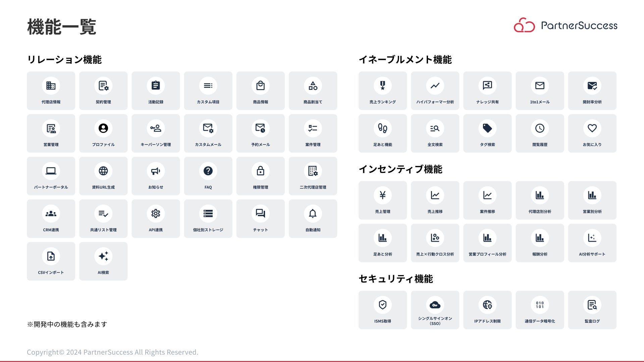The image size is (644, 362).
Task: Click the 代理店情報 building icon
Action: pos(51,86)
